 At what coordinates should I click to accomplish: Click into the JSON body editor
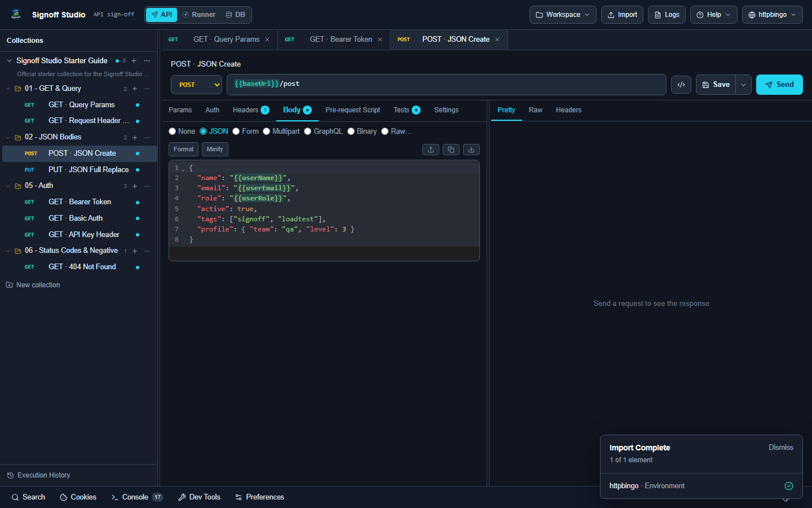click(x=324, y=211)
